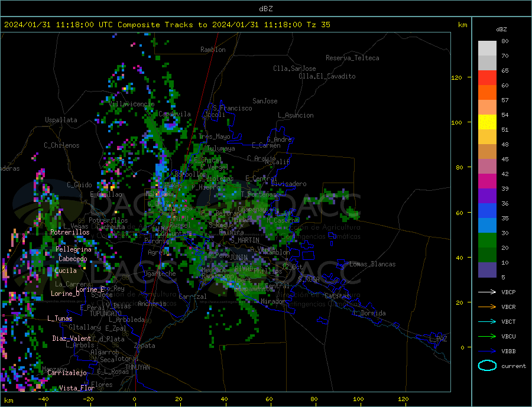Click the white Carrizalejo label

pos(67,373)
